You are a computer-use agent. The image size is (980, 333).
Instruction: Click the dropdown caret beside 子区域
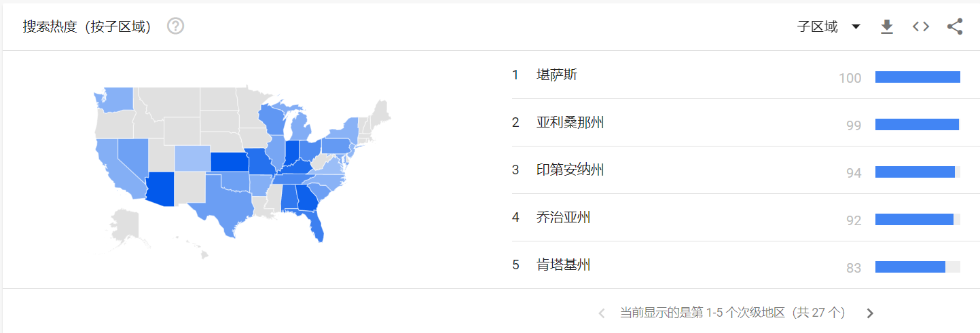pos(856,26)
